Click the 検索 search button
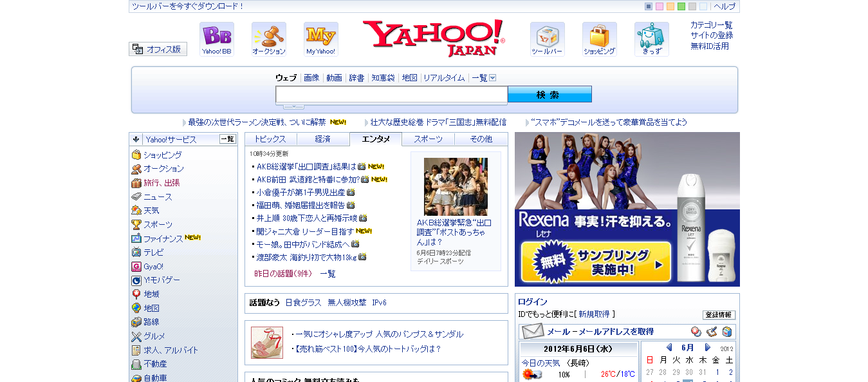868x382 pixels. pyautogui.click(x=549, y=95)
